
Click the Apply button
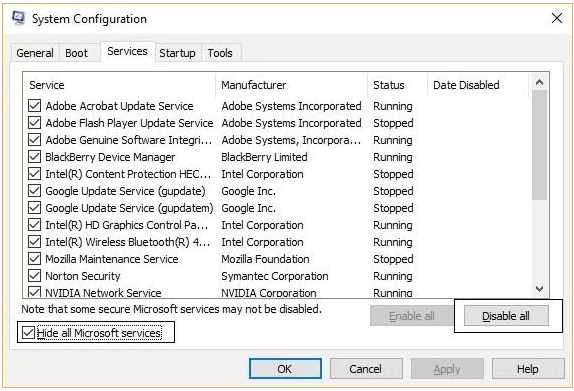point(447,369)
